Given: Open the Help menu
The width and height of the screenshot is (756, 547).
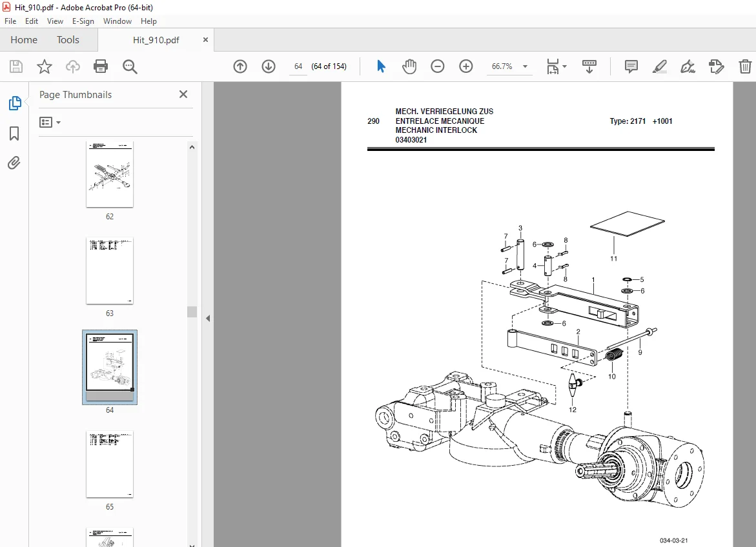Looking at the screenshot, I should click(148, 21).
